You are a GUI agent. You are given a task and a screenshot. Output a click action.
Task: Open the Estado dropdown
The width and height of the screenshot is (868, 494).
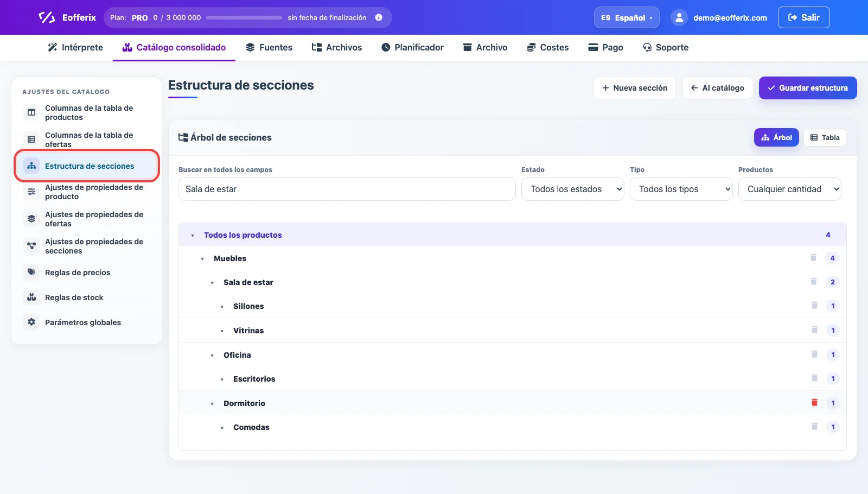(573, 189)
